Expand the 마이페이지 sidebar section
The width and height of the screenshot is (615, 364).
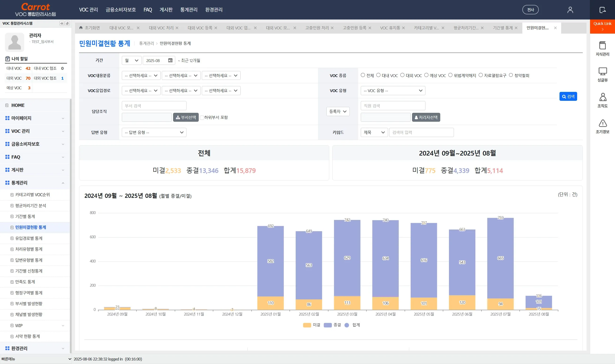point(35,118)
